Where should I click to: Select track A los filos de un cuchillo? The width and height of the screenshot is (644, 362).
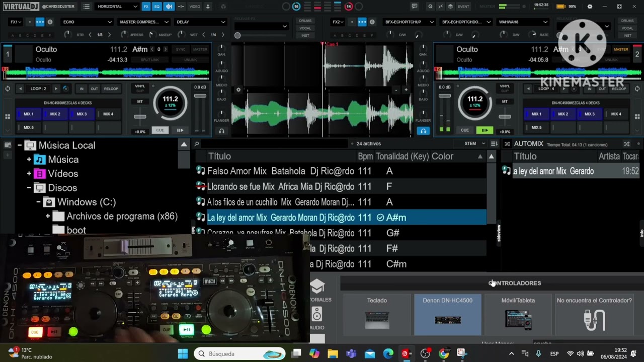coord(341,202)
